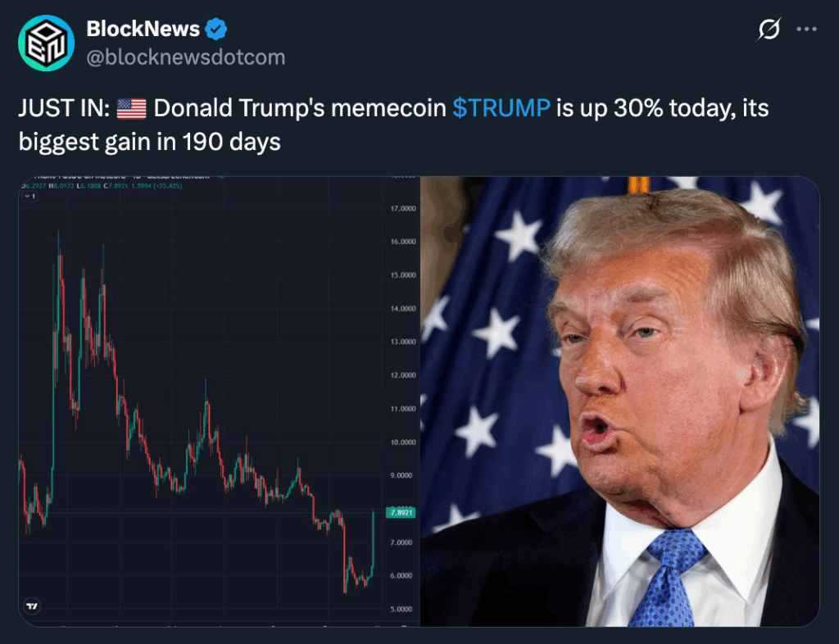The width and height of the screenshot is (839, 644).
Task: Open the BlockNews profile avatar
Action: click(x=46, y=43)
